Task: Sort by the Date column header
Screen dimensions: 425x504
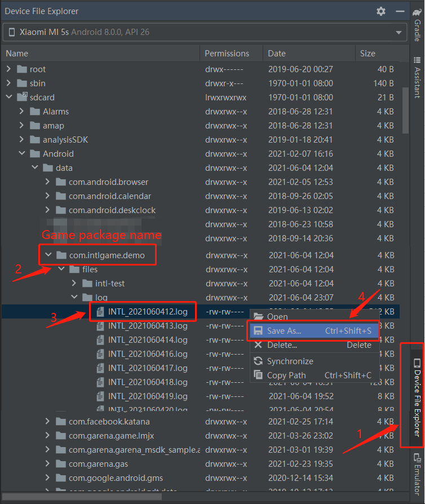Action: pyautogui.click(x=277, y=54)
